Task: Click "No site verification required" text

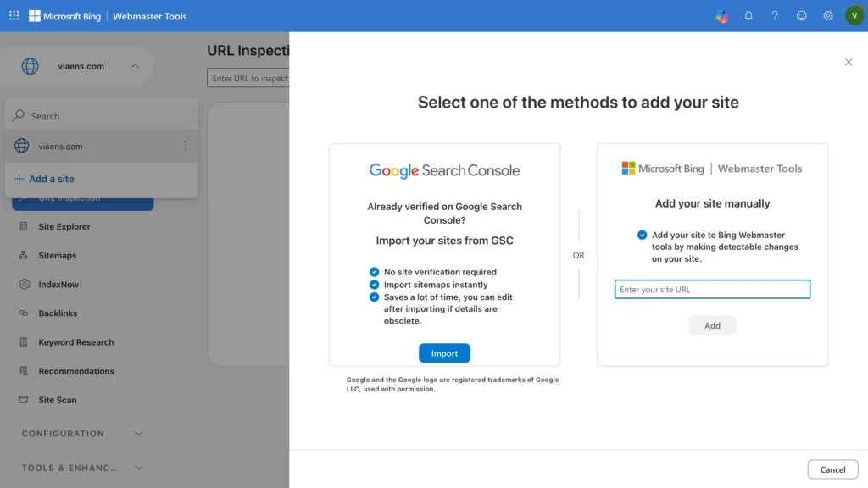Action: point(440,272)
